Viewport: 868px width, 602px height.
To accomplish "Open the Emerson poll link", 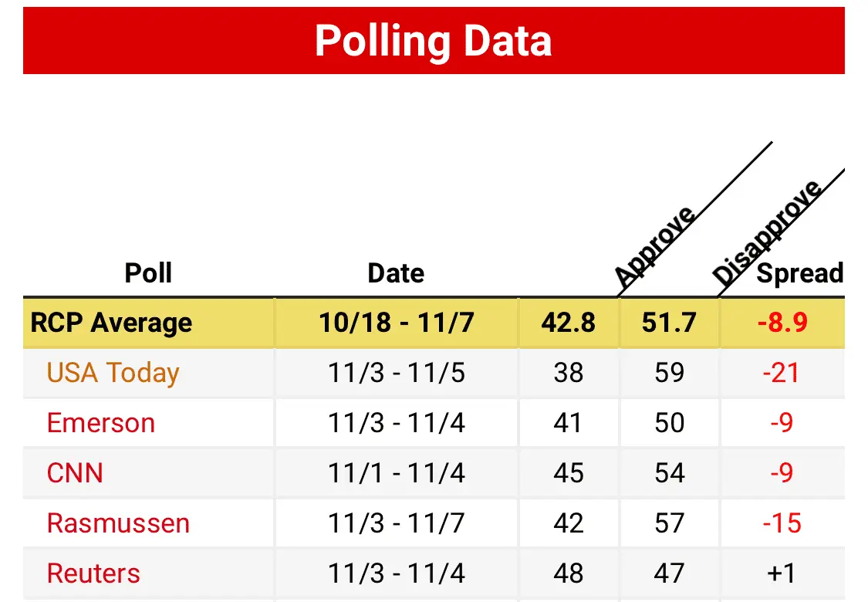I will 101,423.
